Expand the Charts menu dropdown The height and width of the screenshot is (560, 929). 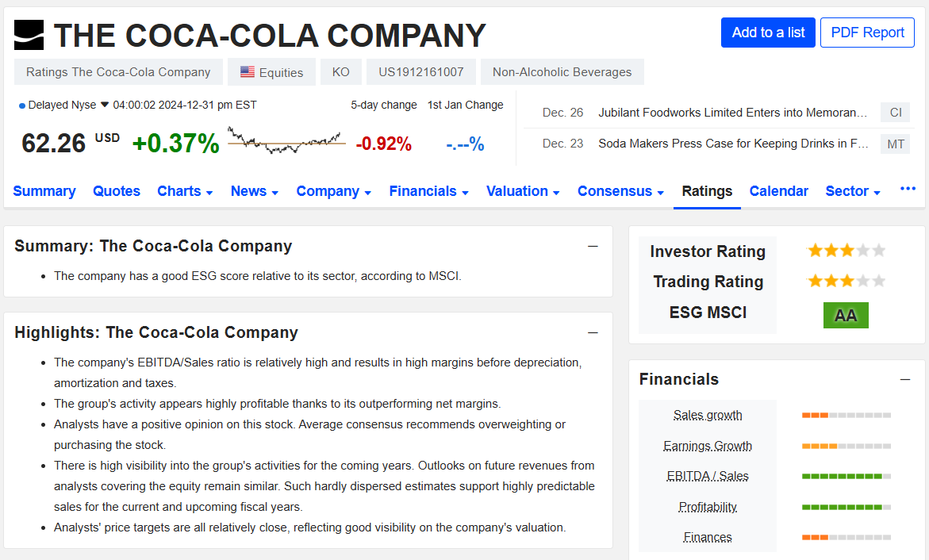coord(185,191)
